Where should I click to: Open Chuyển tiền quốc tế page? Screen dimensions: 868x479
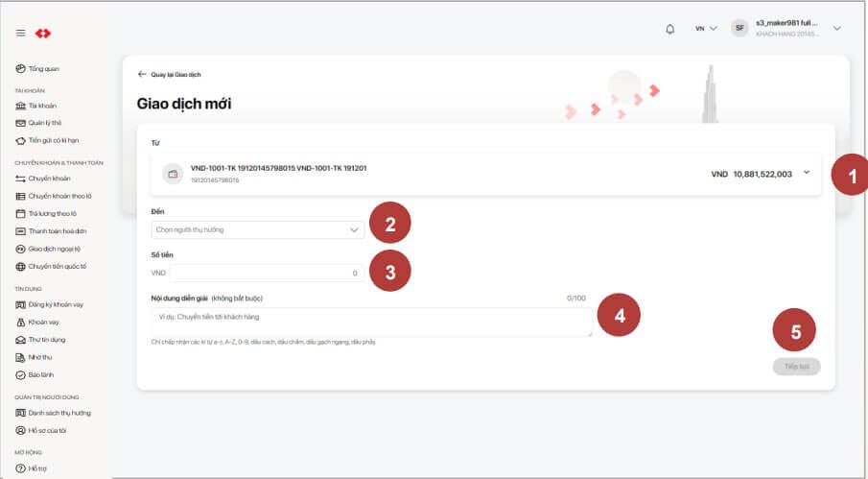(57, 266)
